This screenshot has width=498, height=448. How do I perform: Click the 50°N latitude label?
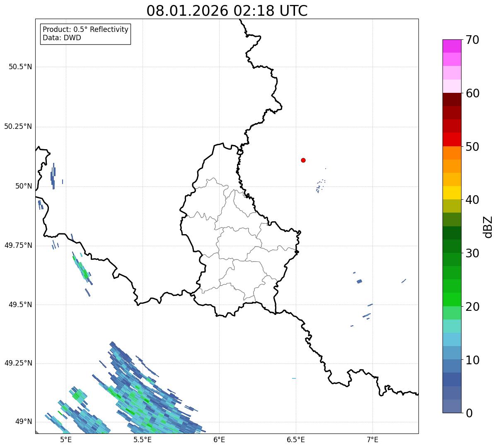click(x=24, y=186)
